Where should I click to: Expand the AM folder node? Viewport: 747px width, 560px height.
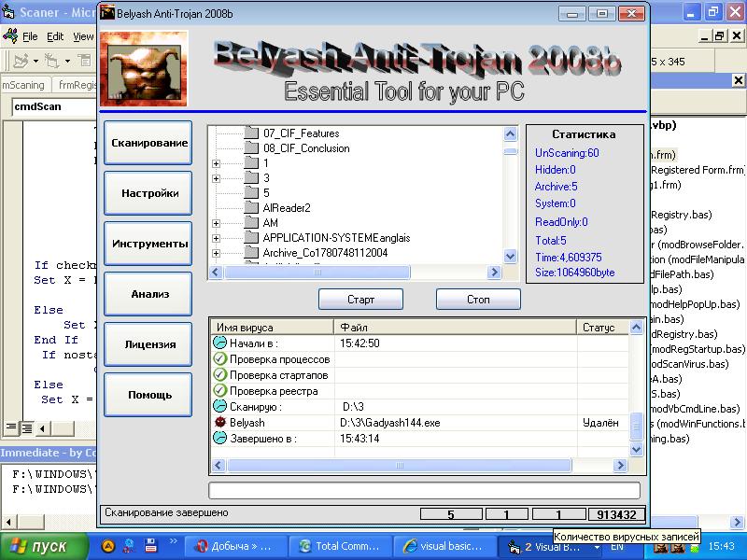click(217, 223)
